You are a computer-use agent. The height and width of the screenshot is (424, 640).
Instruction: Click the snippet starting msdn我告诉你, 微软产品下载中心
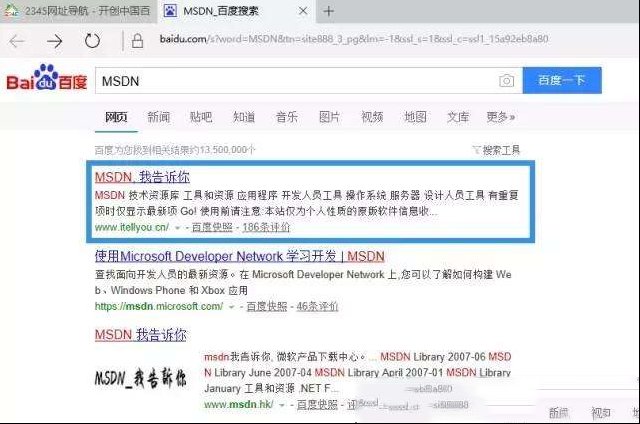click(x=358, y=372)
